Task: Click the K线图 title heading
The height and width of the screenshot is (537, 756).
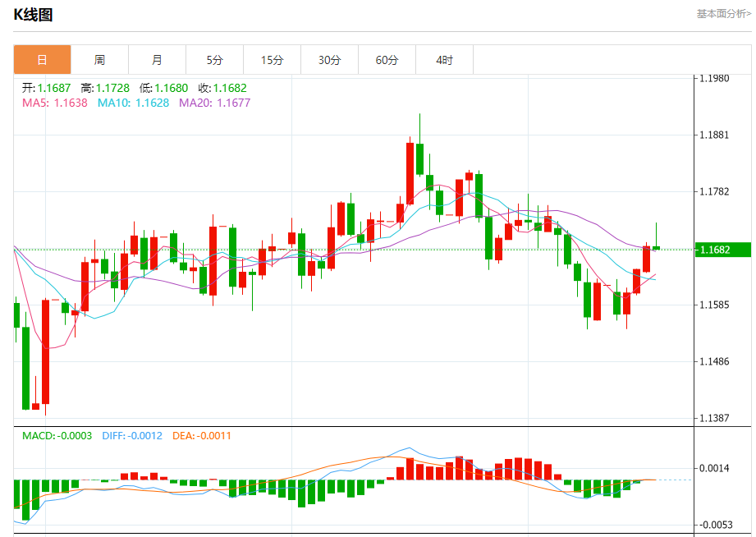Action: 33,15
